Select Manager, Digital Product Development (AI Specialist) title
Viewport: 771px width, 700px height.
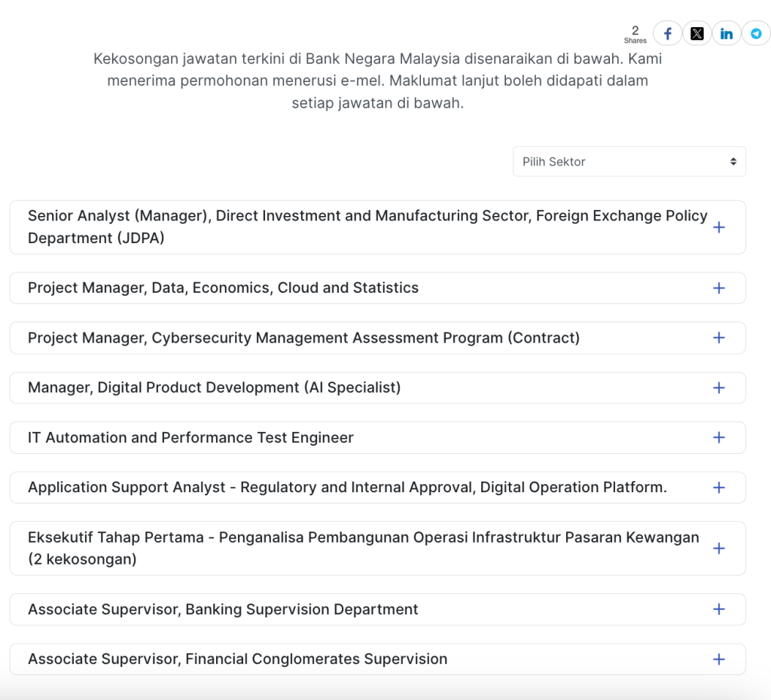pyautogui.click(x=214, y=388)
